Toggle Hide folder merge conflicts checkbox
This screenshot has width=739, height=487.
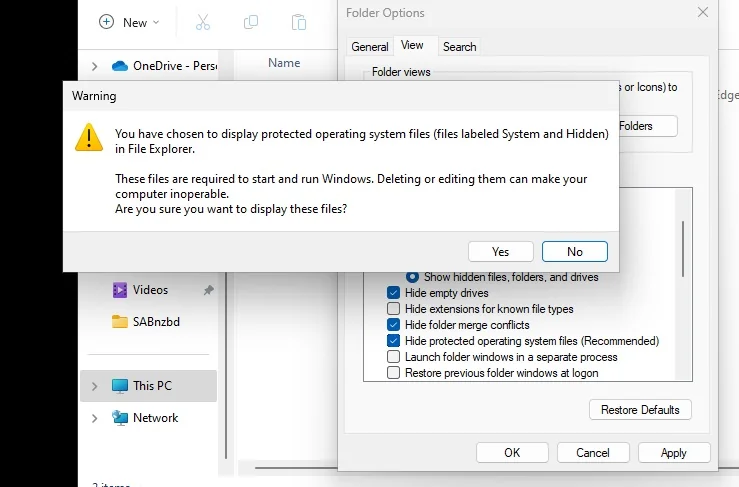coord(393,325)
